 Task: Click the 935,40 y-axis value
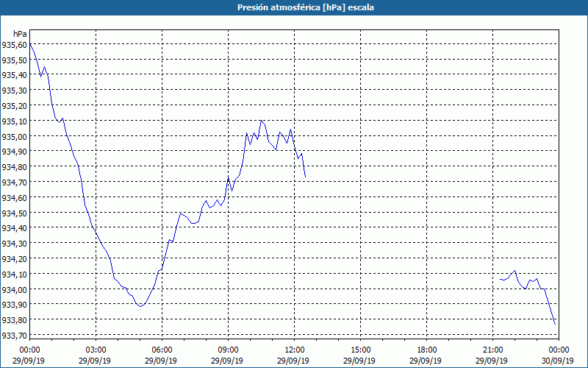14,75
